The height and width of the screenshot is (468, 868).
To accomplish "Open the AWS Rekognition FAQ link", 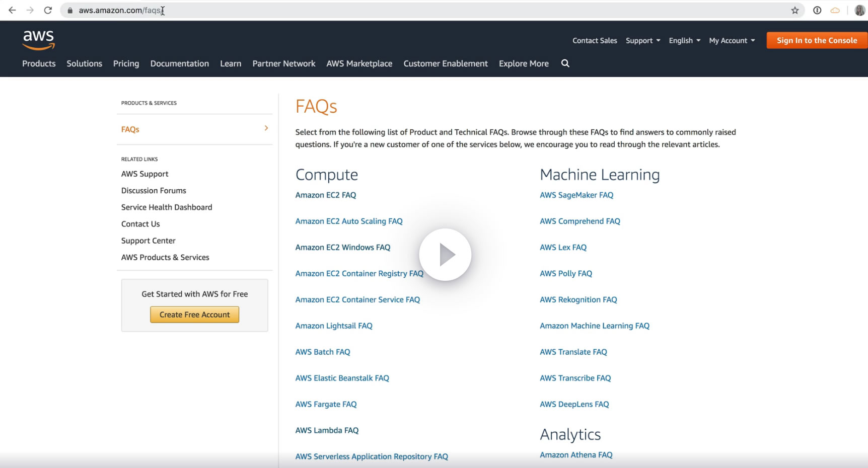I will tap(578, 299).
